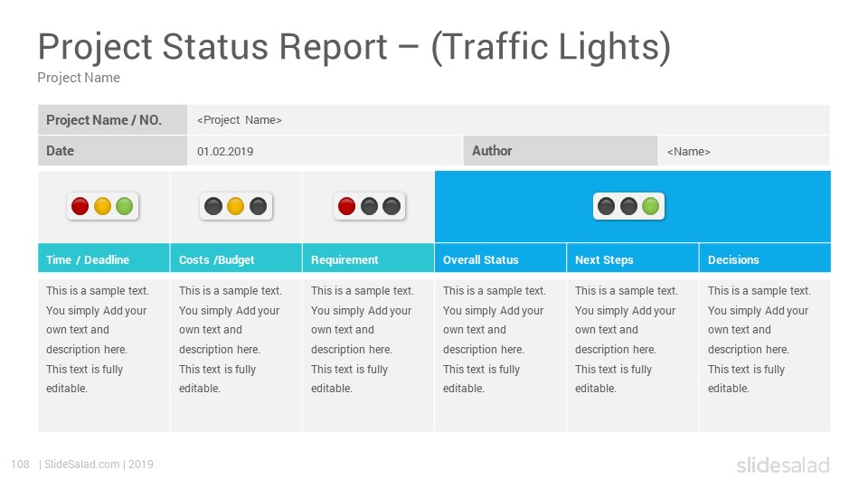Select the Next Steps header

[x=633, y=258]
